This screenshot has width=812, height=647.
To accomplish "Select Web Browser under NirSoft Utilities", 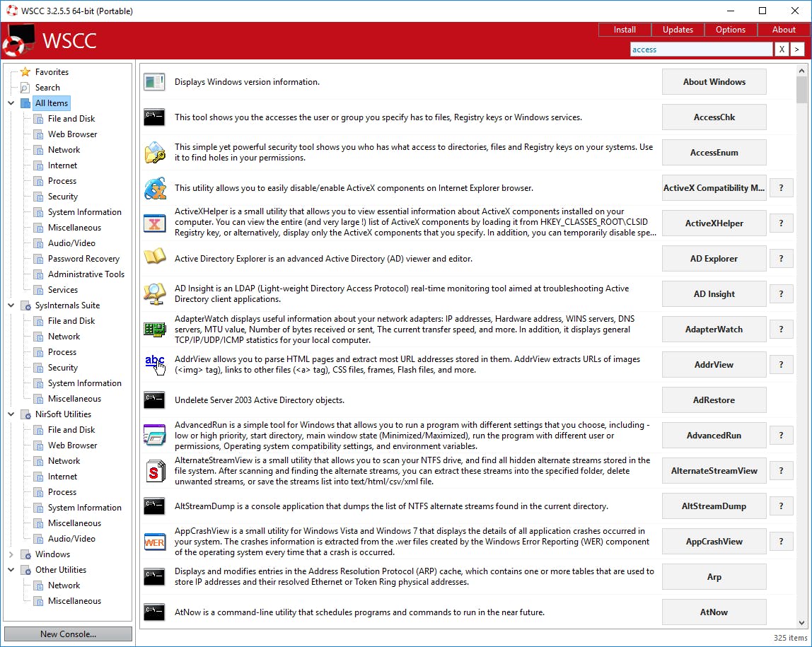I will [x=72, y=445].
